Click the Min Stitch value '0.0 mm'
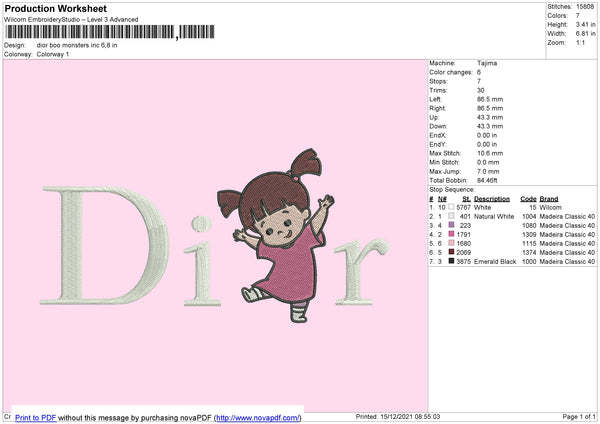Screen dimensions: 600x424 (488, 162)
